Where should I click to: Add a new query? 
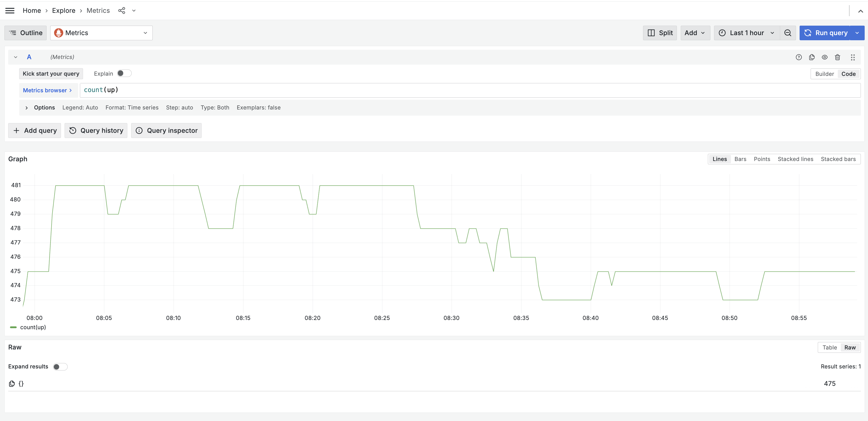[x=35, y=131]
